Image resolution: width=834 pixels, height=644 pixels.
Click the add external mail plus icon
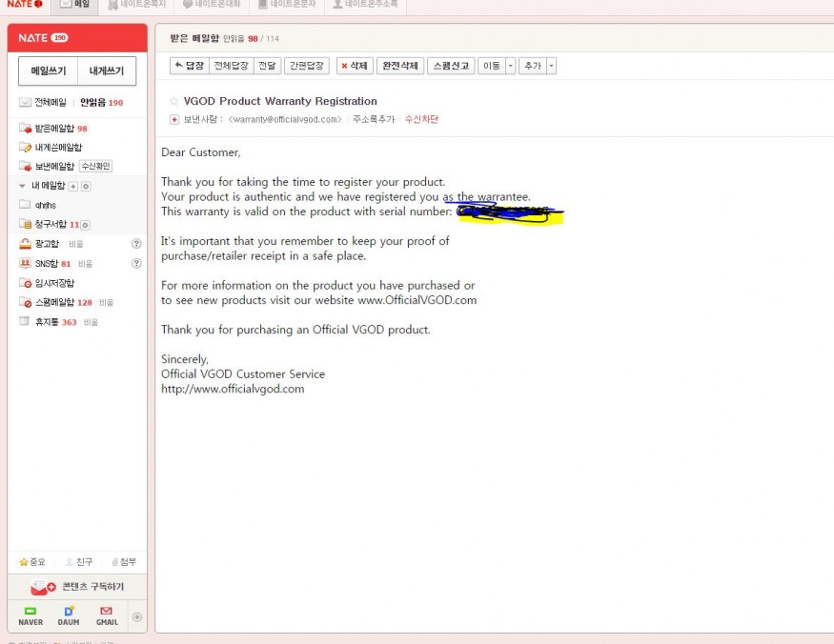tap(136, 616)
